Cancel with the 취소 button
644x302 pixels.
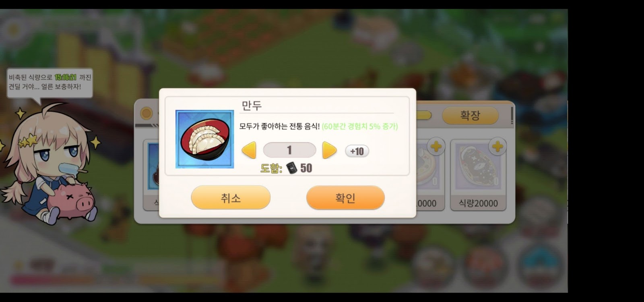click(x=231, y=198)
